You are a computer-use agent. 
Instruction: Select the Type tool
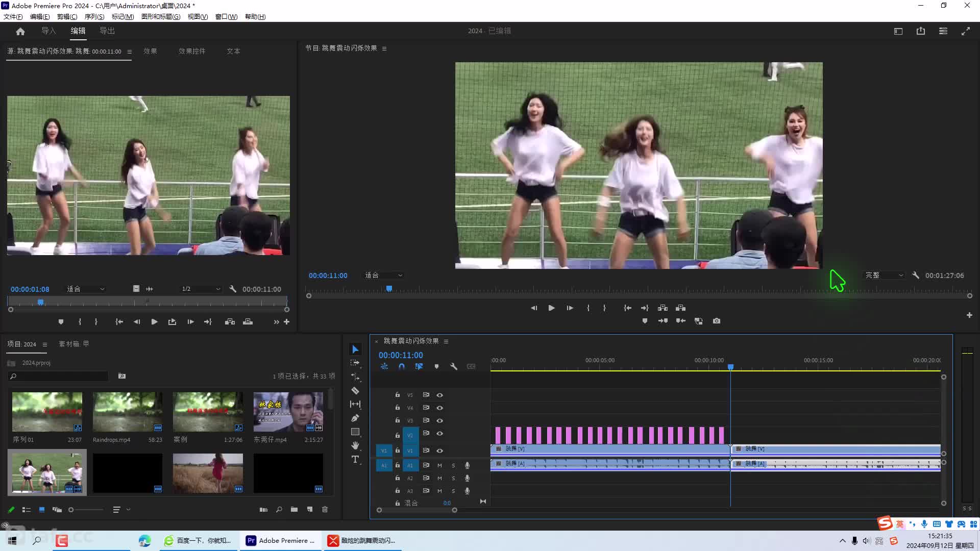click(x=355, y=459)
